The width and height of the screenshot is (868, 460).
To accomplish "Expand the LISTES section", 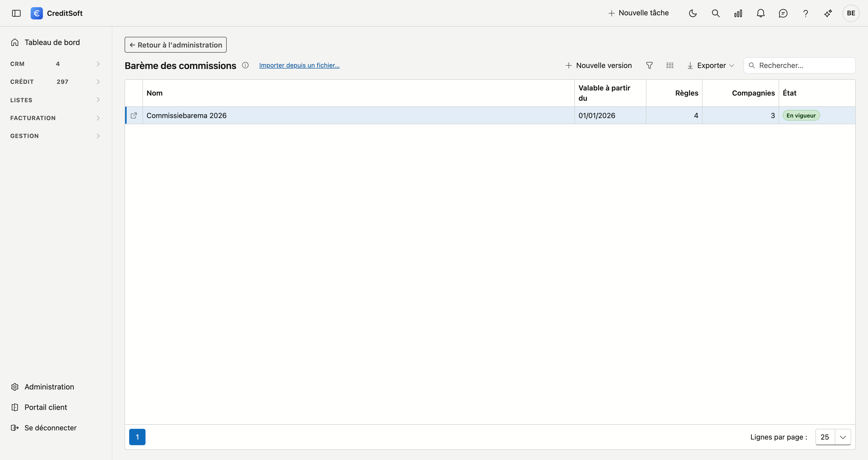I will click(x=56, y=100).
